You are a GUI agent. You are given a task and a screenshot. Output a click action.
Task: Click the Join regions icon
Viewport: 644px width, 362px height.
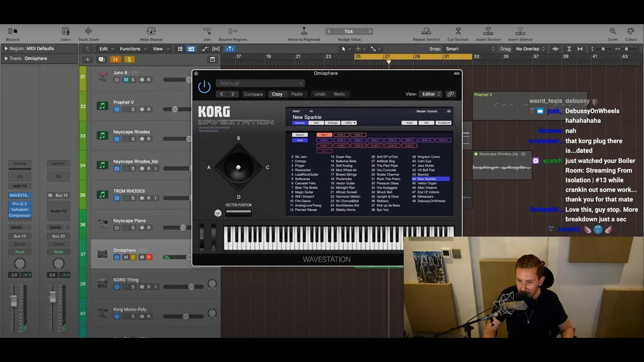click(207, 31)
